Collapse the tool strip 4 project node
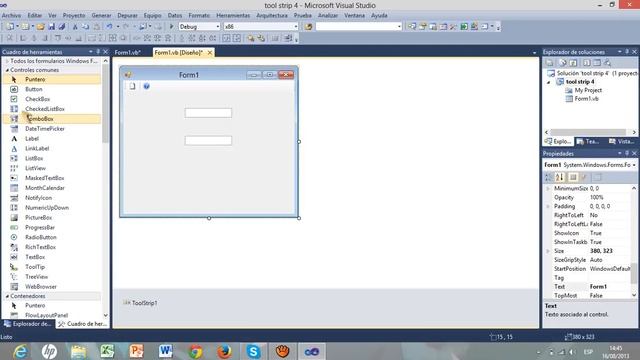Image resolution: width=640 pixels, height=360 pixels. click(549, 82)
